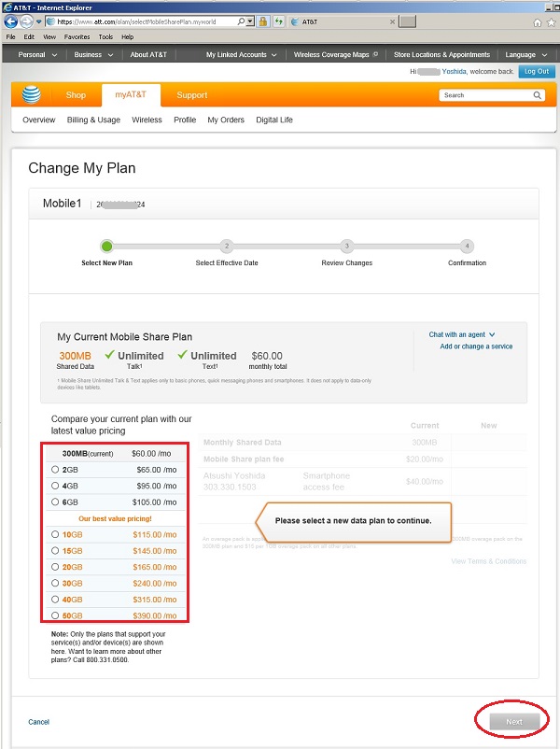Open Billing & Usage section
Viewport: 560px width, 749px height.
click(x=93, y=120)
